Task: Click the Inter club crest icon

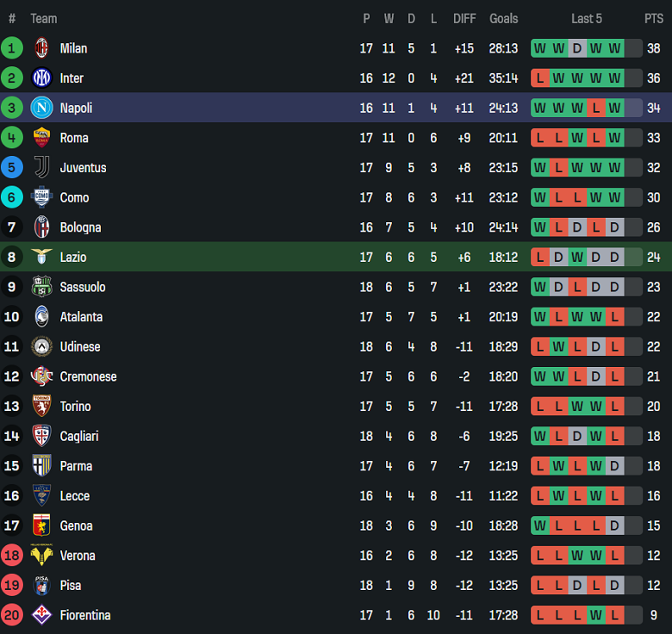Action: [41, 78]
